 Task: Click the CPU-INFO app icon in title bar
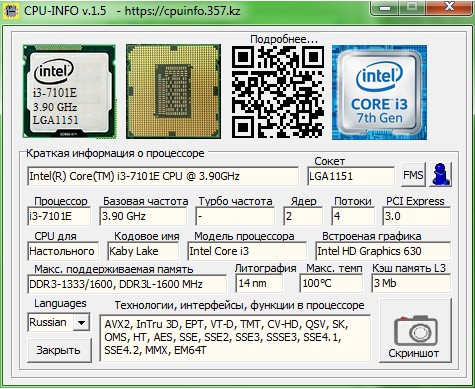[x=11, y=11]
